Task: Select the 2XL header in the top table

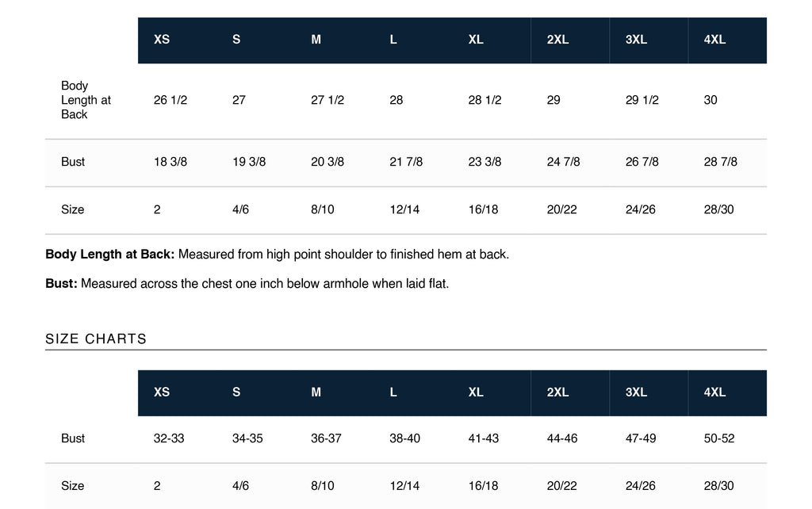Action: point(557,40)
